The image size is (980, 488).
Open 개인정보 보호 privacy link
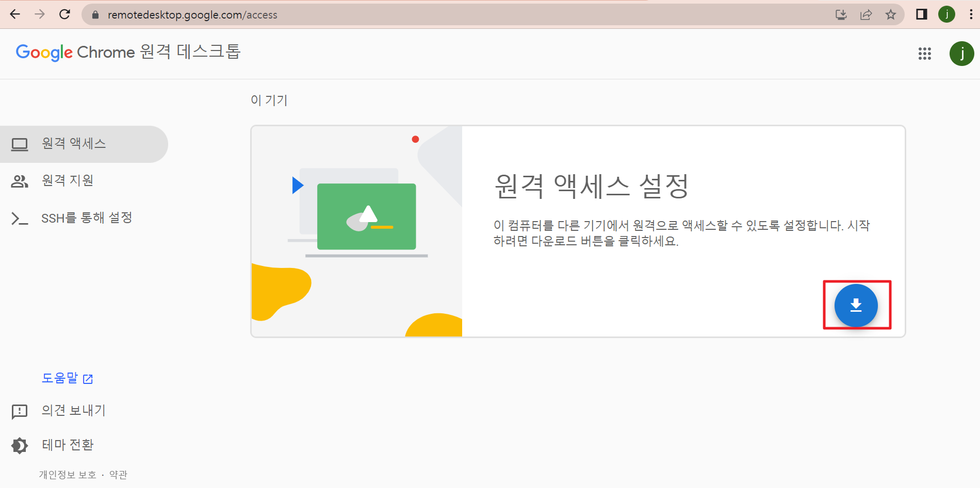(x=68, y=475)
